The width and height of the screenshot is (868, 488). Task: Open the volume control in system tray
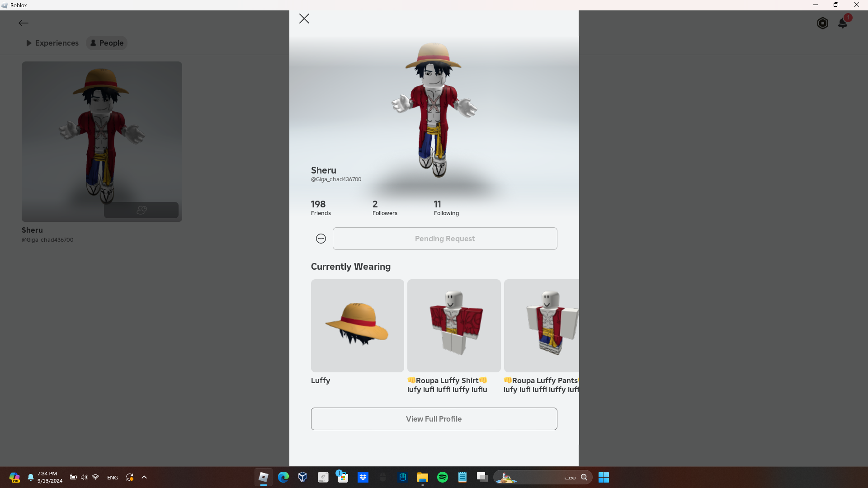tap(84, 477)
